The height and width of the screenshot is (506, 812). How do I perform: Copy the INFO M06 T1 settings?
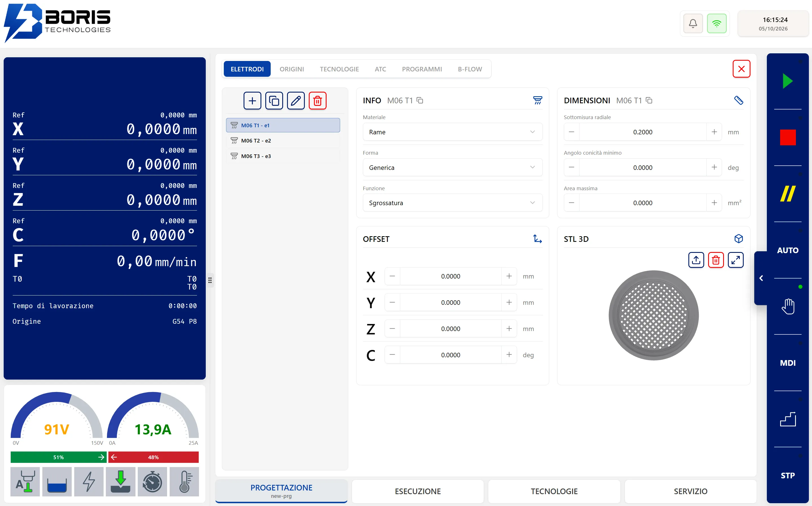(x=420, y=100)
